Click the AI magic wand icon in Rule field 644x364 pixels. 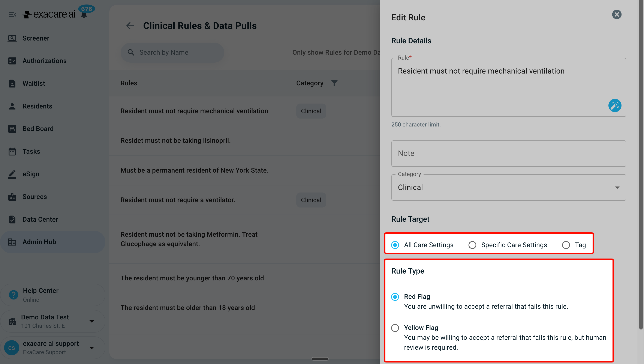click(614, 105)
